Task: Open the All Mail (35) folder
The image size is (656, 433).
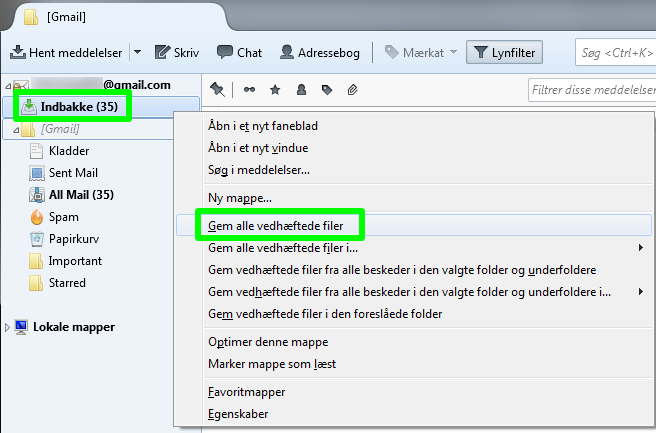Action: coord(81,195)
